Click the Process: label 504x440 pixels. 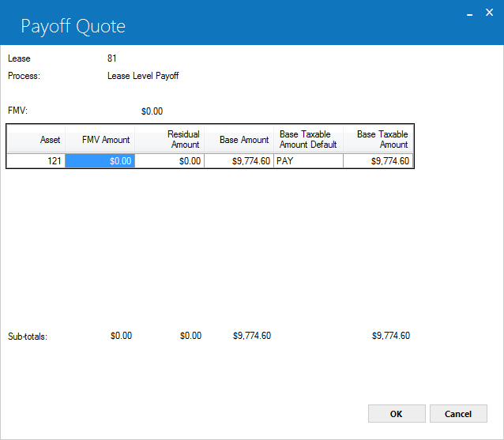[24, 76]
